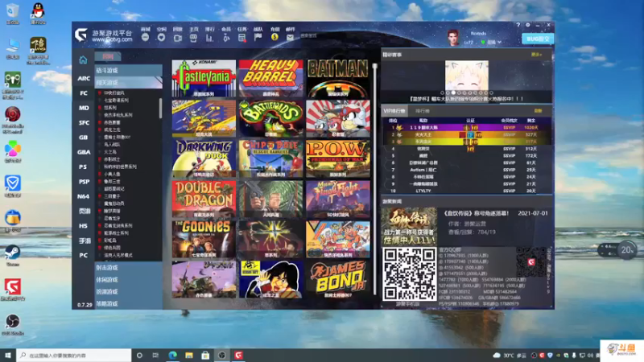Click the Gotvg platform logo

pos(81,35)
